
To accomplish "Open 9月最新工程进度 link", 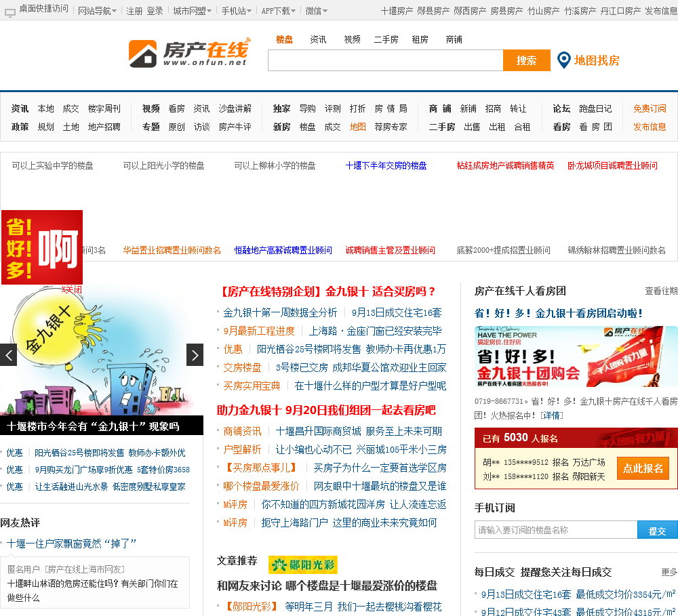I will tap(259, 331).
